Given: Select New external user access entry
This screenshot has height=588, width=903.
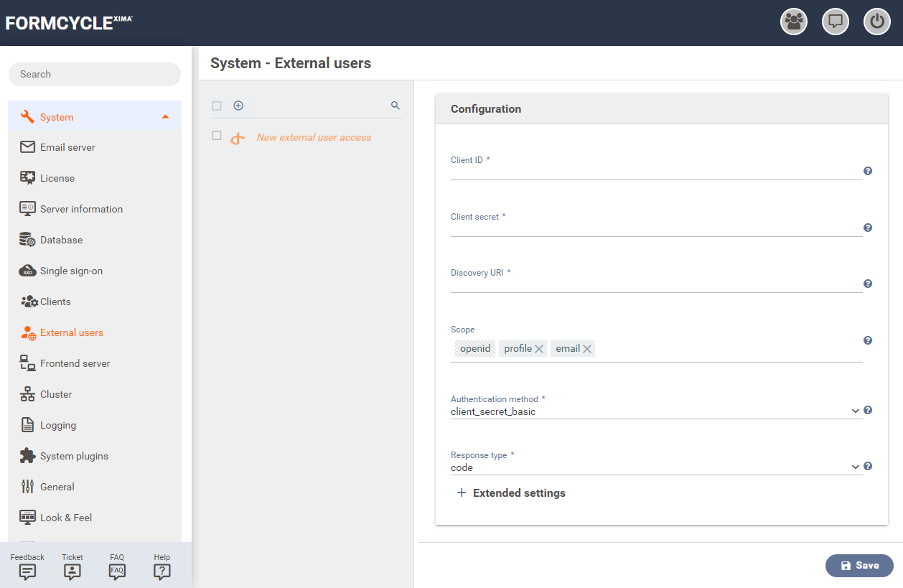Looking at the screenshot, I should (314, 137).
